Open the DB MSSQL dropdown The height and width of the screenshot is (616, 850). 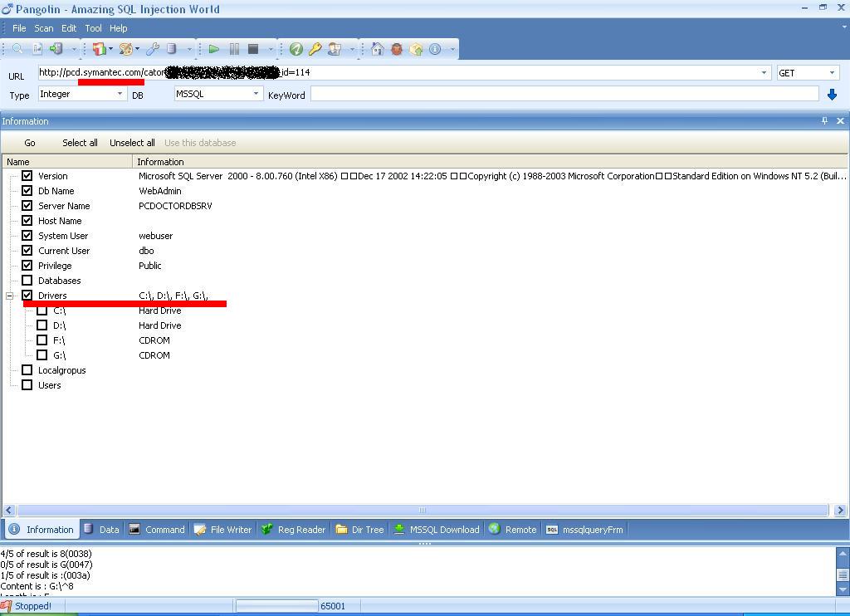click(x=256, y=94)
